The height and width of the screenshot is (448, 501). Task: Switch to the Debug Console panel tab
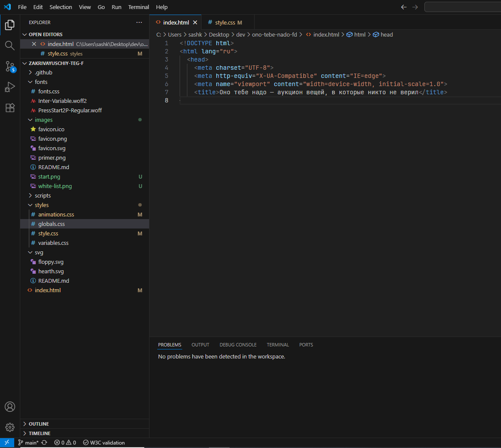pos(238,345)
